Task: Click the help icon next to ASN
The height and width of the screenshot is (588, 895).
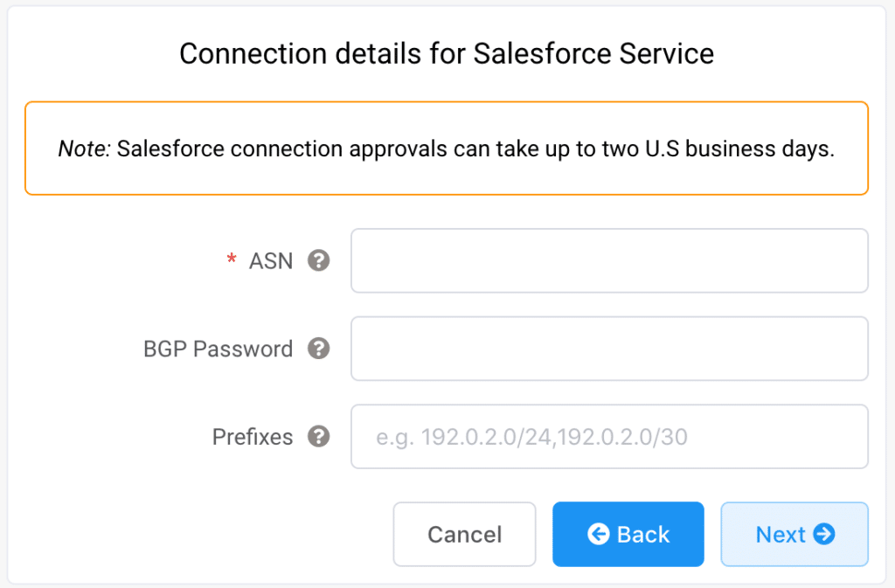Action: tap(319, 260)
